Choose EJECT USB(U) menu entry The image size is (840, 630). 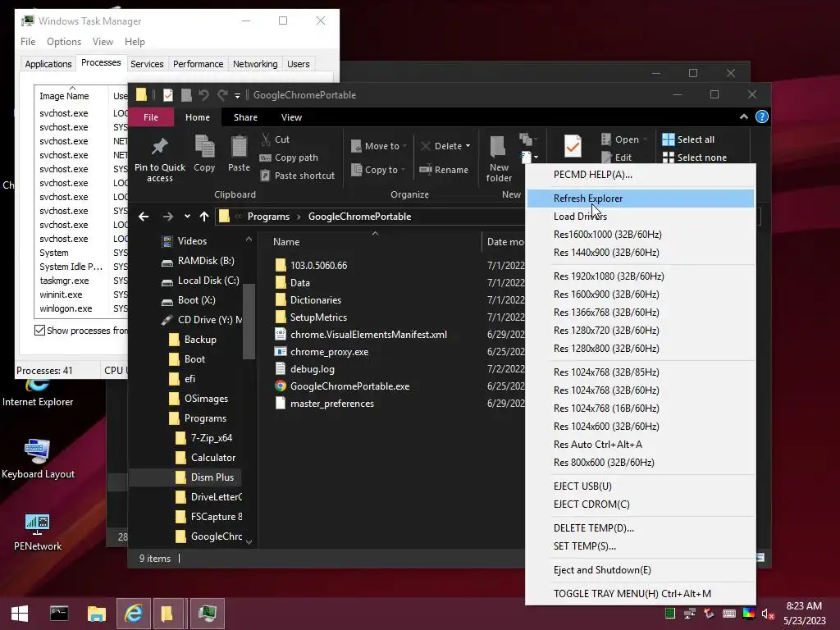(x=641, y=486)
